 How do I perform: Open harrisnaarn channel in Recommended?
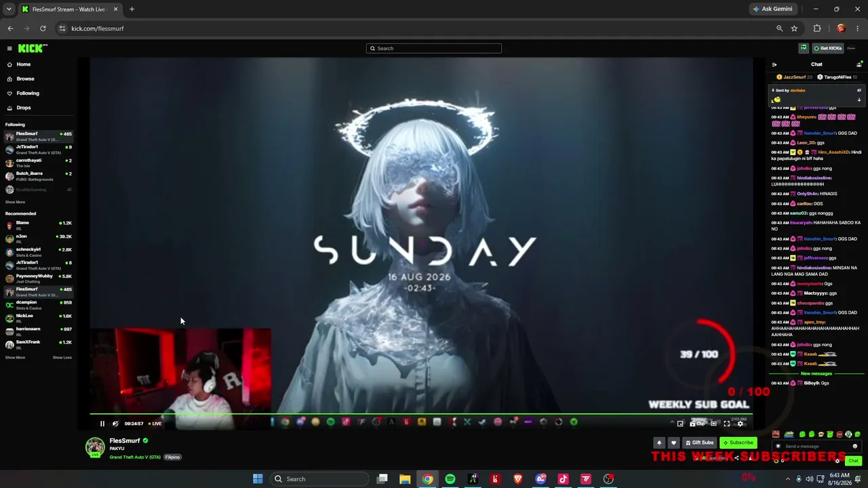point(39,331)
